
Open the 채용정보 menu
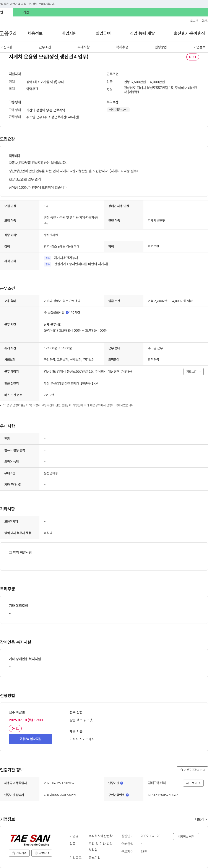point(35,33)
